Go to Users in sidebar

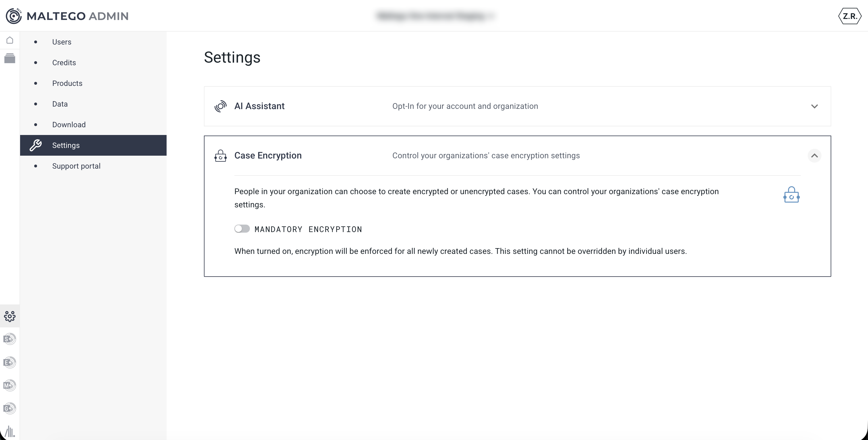[x=62, y=42]
